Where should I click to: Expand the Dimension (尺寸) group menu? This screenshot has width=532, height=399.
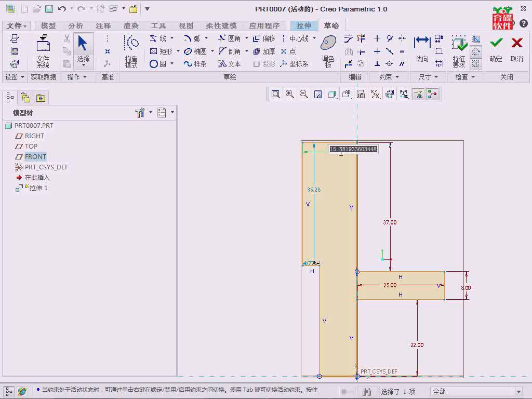pyautogui.click(x=428, y=77)
